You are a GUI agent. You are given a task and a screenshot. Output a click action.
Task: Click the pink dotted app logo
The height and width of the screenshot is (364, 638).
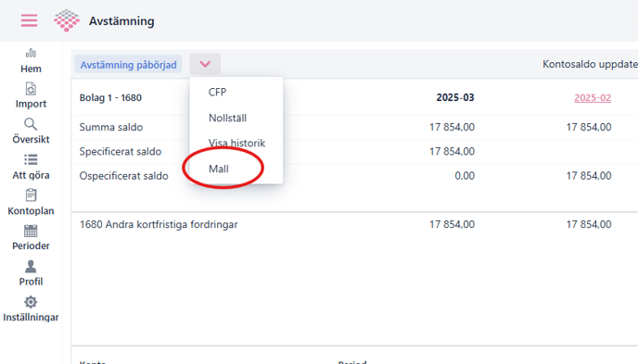tap(67, 20)
